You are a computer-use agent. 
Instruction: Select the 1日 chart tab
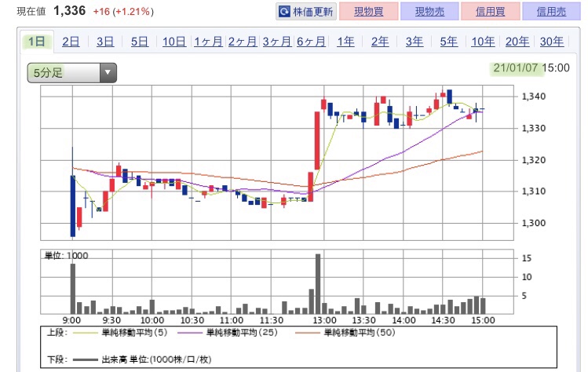[x=37, y=42]
